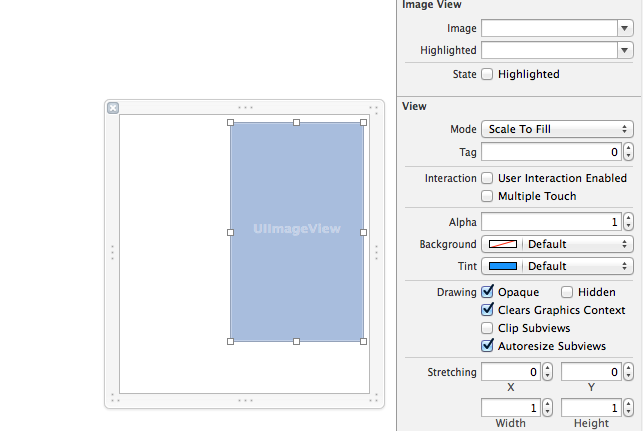Click the Stretching label text
The image size is (643, 431).
coord(452,372)
